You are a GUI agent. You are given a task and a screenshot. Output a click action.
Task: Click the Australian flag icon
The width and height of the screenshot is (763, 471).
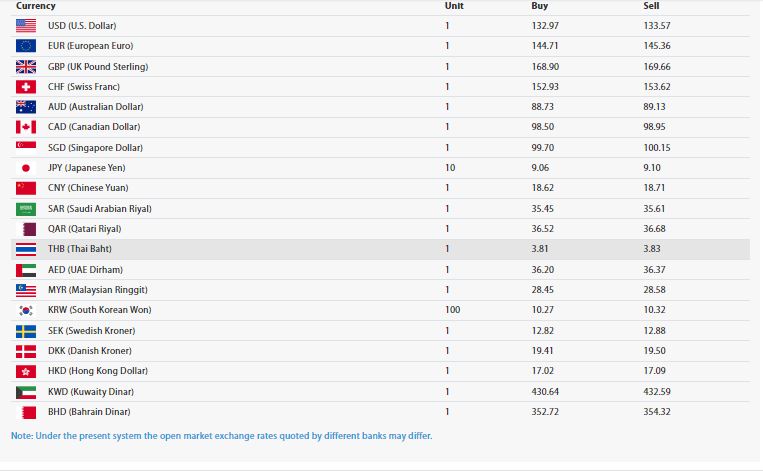tap(26, 107)
